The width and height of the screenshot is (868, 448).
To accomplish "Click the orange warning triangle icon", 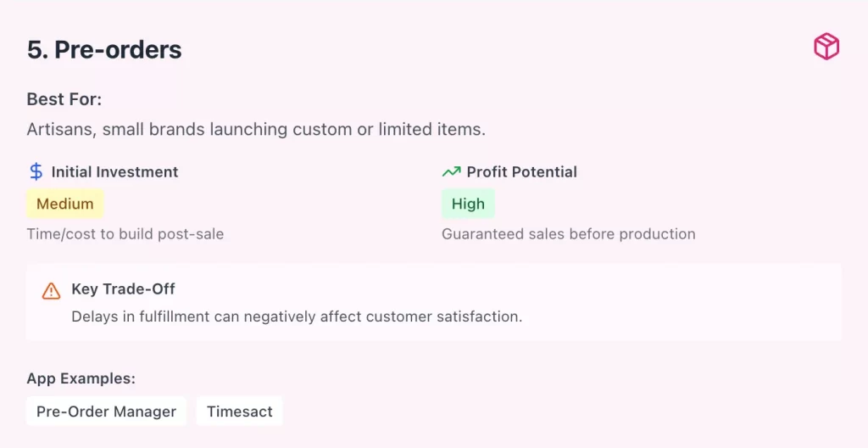I will pyautogui.click(x=52, y=290).
